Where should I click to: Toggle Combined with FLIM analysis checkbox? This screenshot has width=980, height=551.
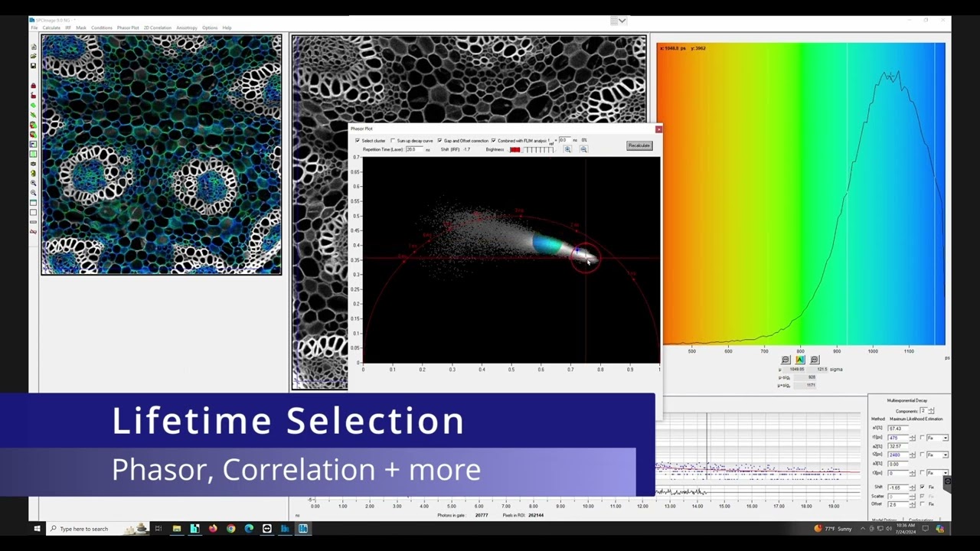coord(493,141)
